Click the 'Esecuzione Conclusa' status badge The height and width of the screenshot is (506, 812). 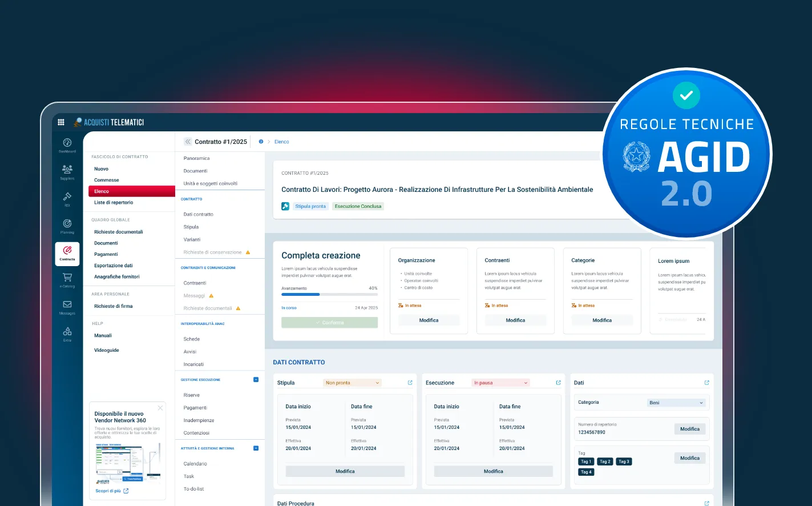[x=358, y=206]
